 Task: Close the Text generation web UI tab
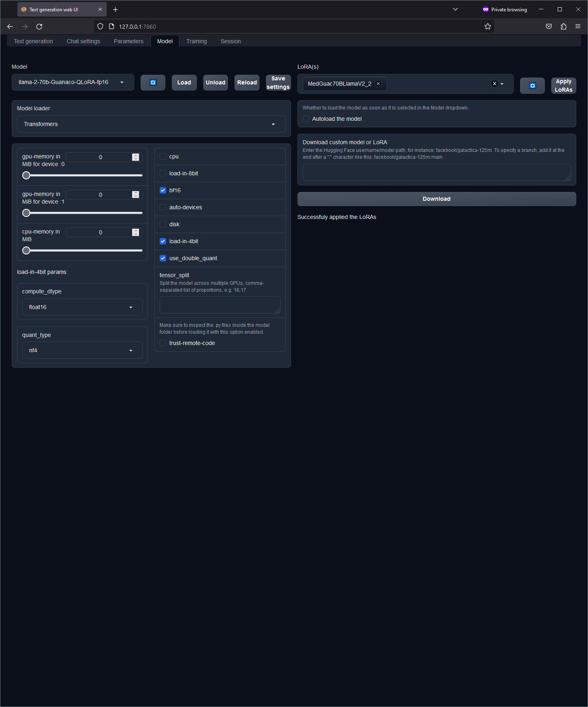pyautogui.click(x=100, y=9)
